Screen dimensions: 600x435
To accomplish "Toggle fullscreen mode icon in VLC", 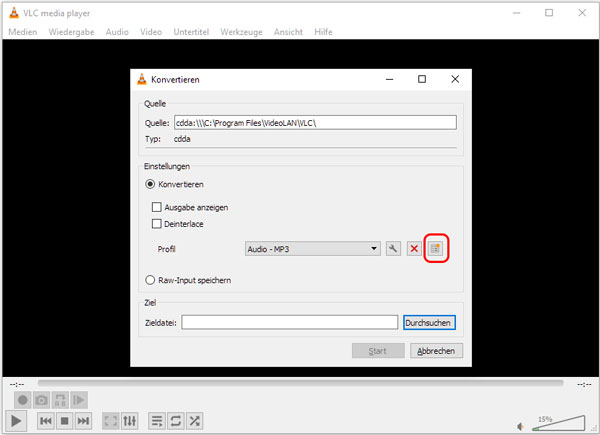I will pos(111,421).
